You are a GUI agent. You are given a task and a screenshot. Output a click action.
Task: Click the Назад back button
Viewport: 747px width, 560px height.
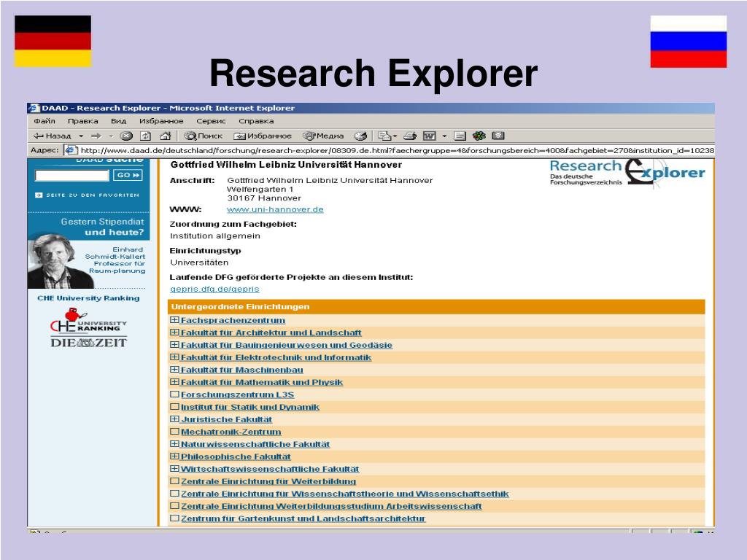pos(52,136)
